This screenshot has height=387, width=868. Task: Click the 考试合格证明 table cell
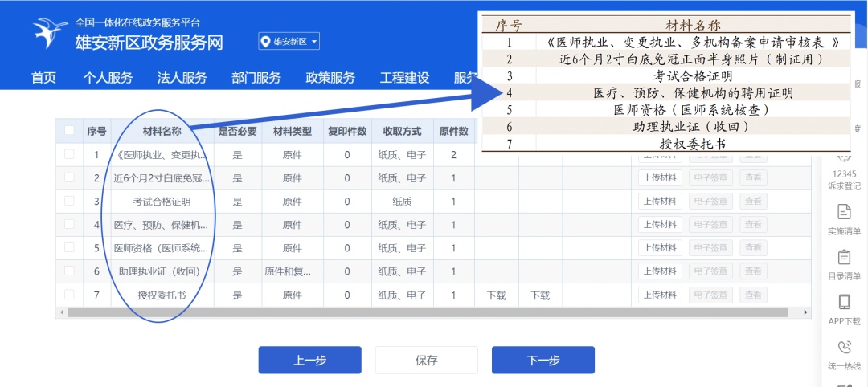point(162,202)
